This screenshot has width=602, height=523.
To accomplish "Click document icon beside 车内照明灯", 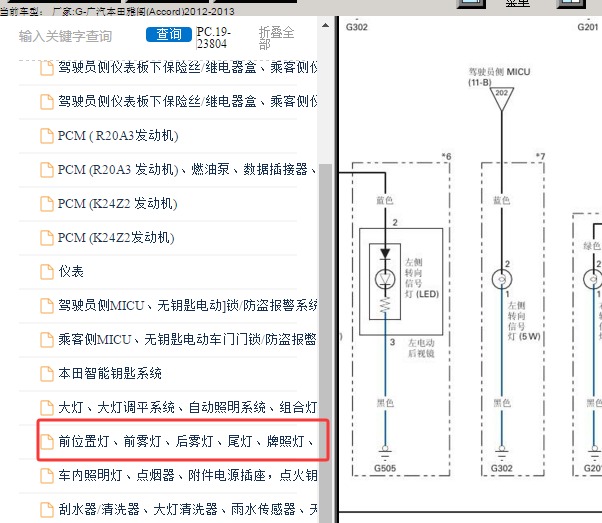I will coord(47,475).
